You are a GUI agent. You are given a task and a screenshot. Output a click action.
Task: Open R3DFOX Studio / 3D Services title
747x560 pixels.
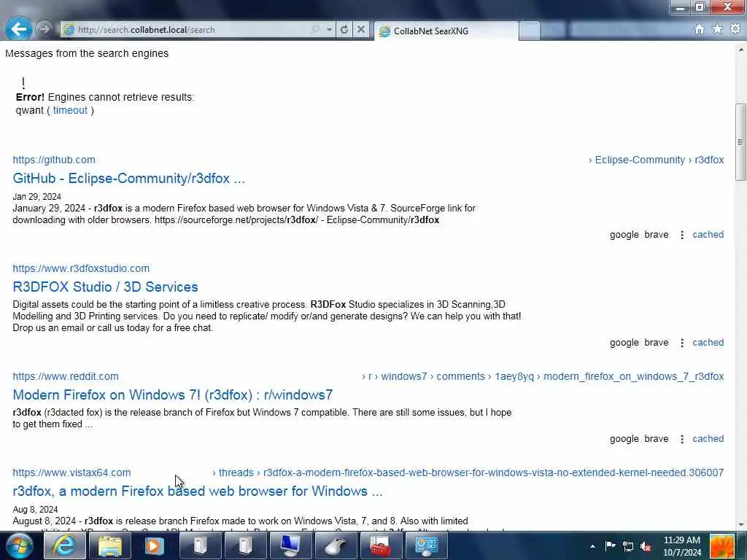point(105,287)
